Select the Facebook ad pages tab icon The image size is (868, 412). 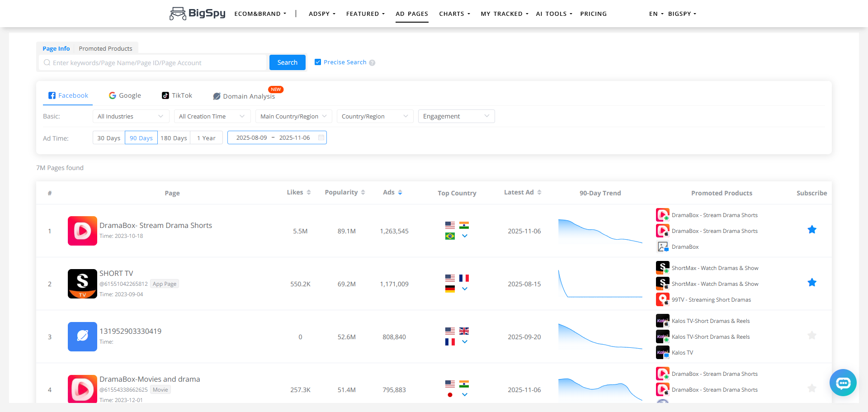tap(52, 95)
